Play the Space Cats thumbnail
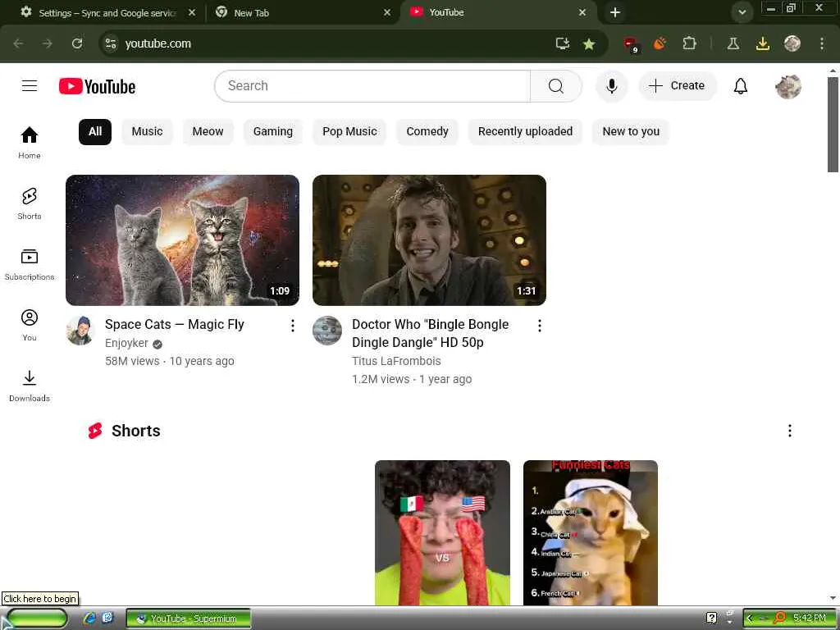 (x=182, y=240)
